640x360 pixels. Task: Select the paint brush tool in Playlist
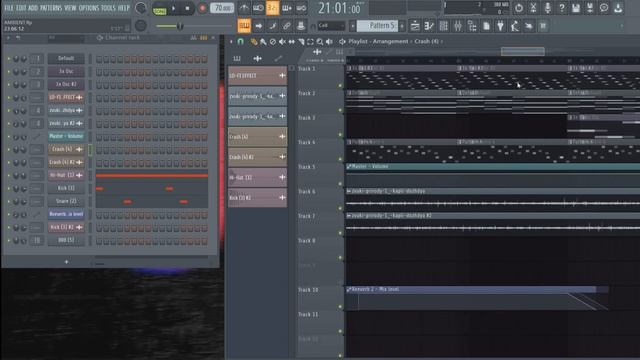click(263, 41)
